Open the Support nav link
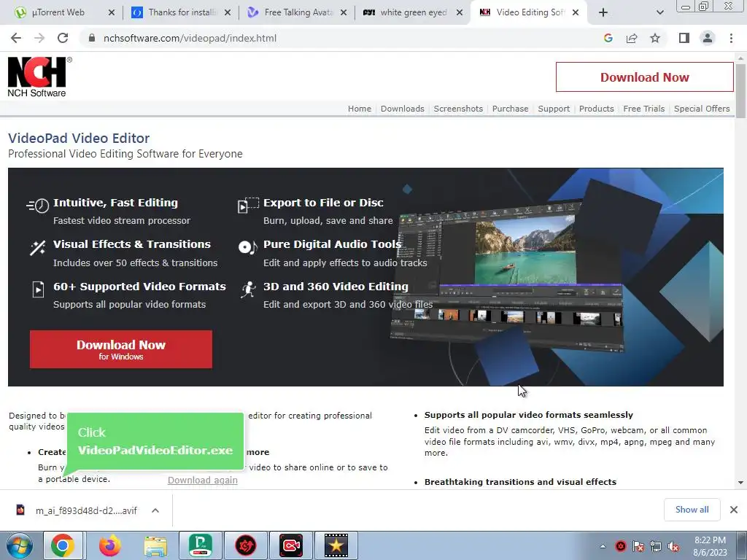 click(554, 109)
